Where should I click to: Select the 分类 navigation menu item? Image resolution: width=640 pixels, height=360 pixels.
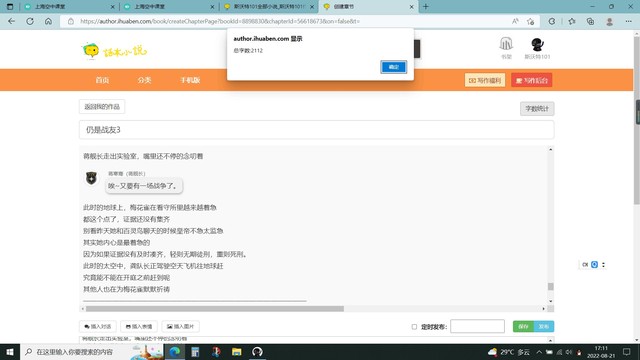(x=144, y=80)
